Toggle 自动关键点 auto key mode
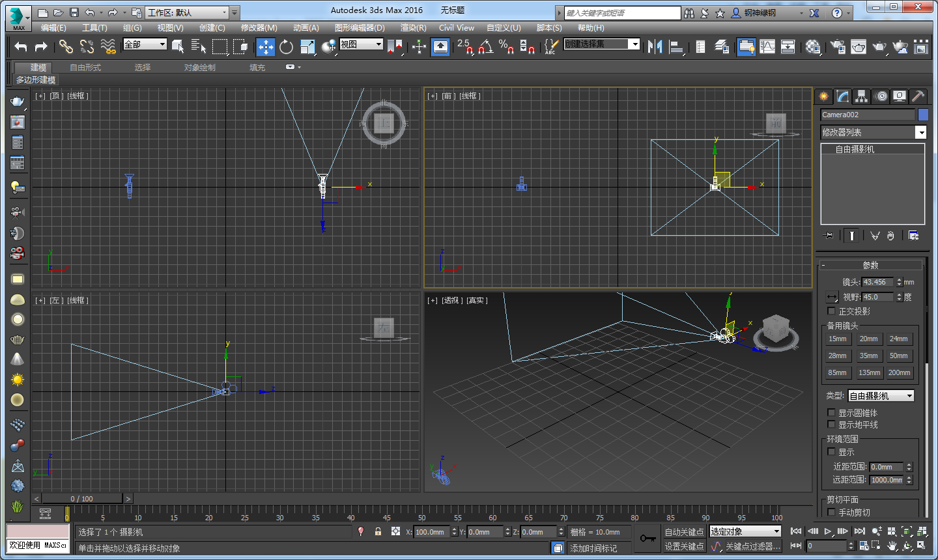Screen dimensions: 938x560 [x=684, y=532]
